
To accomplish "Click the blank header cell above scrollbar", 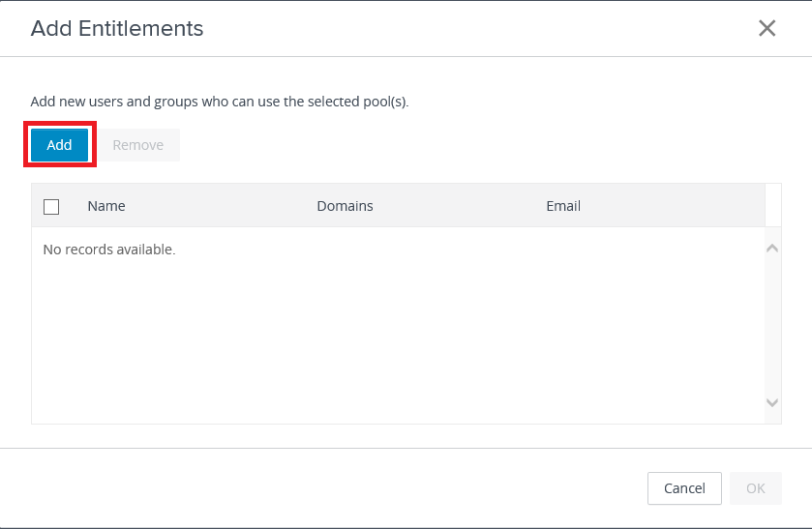I will pos(772,206).
